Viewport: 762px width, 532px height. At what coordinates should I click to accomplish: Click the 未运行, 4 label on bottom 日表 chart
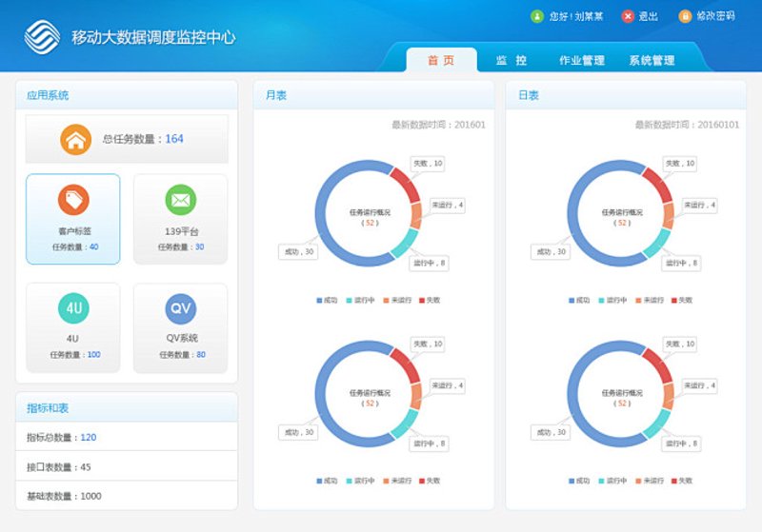click(x=700, y=385)
